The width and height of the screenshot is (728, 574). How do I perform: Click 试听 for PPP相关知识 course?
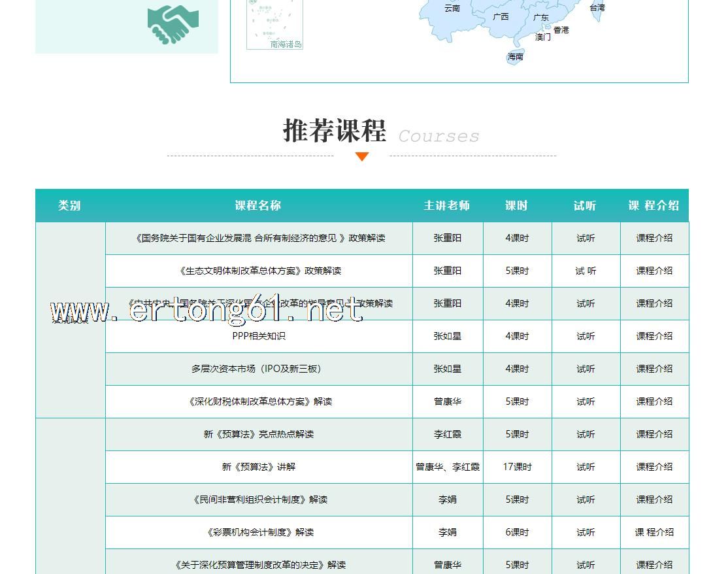(586, 336)
